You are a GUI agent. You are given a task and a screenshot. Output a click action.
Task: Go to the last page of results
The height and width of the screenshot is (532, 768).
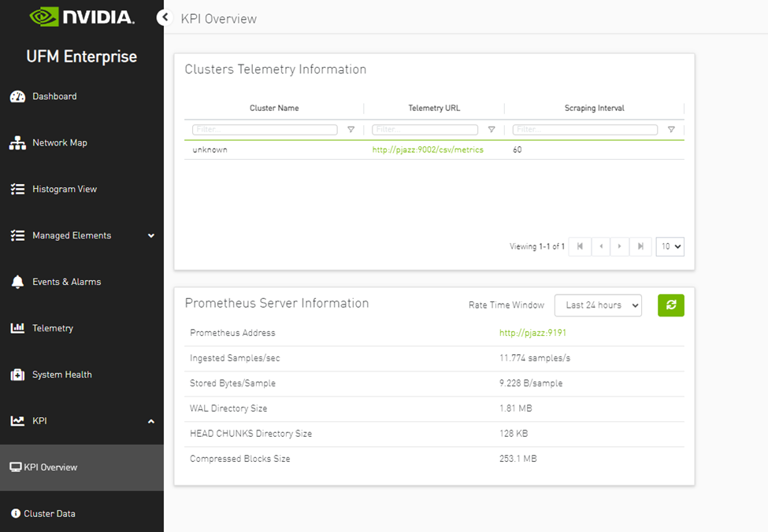tap(640, 246)
